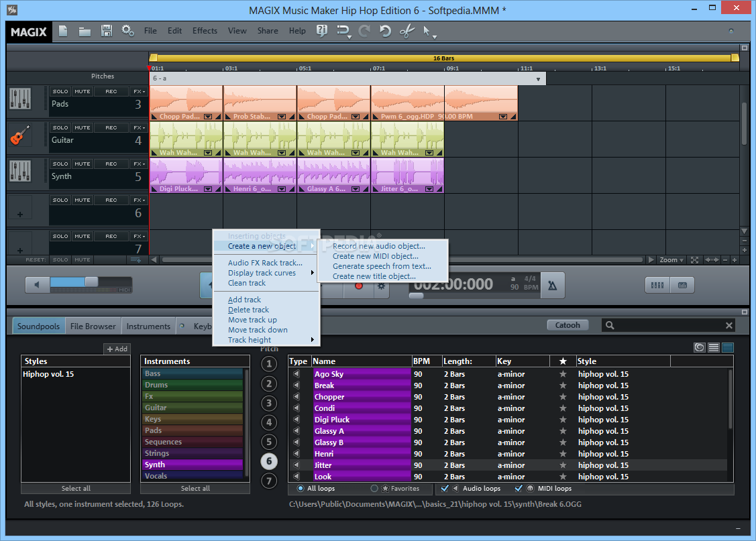
Task: Adjust the master volume slider
Action: coord(91,282)
